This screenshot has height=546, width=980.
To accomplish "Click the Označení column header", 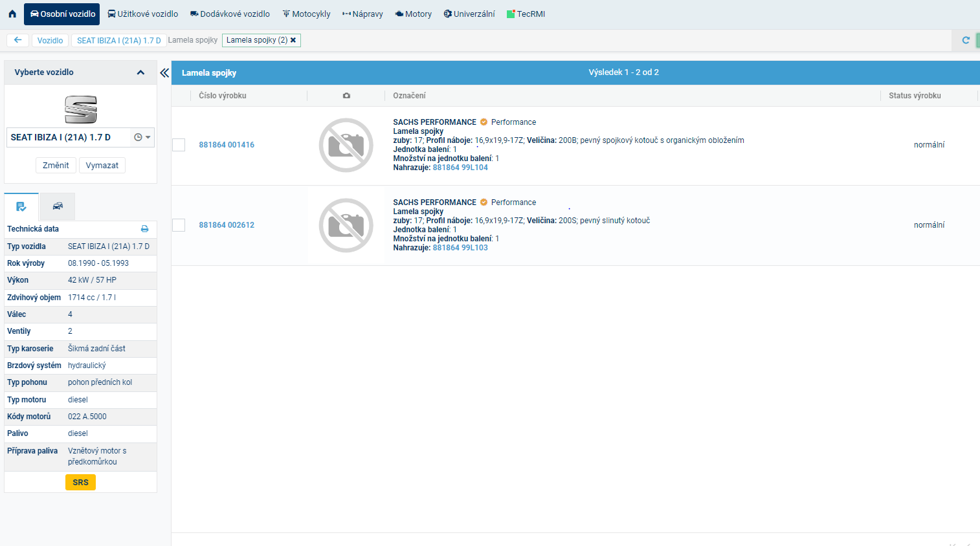I will pos(409,96).
